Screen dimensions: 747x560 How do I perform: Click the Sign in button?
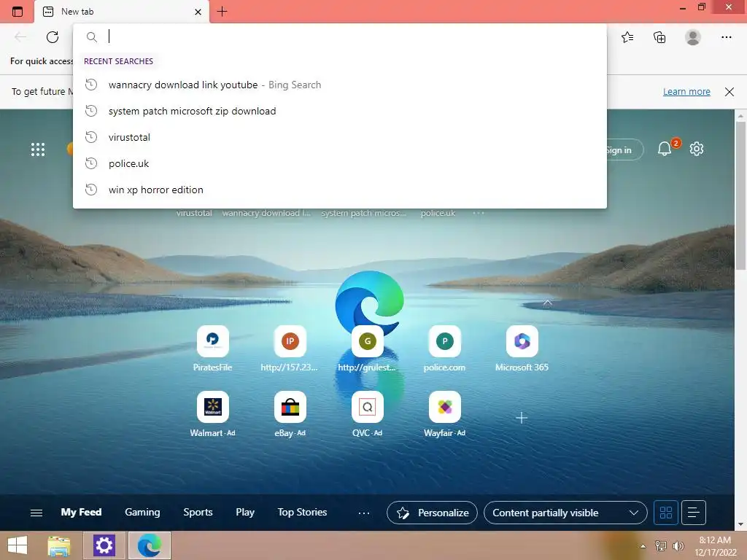[x=624, y=150]
